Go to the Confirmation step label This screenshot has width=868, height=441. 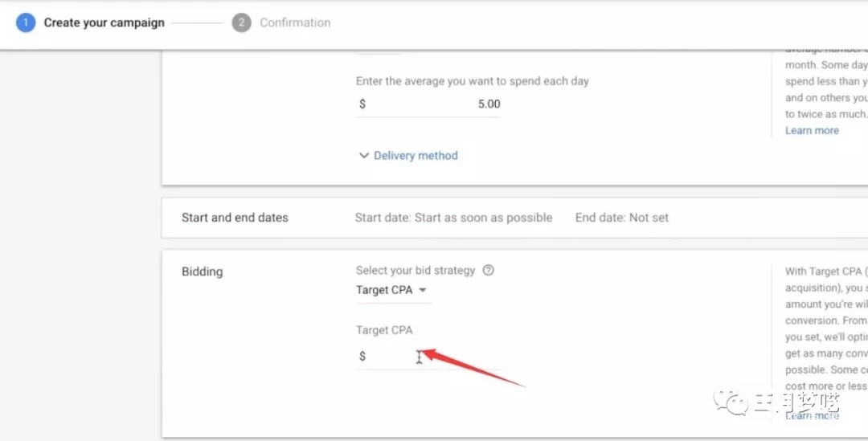(x=295, y=22)
